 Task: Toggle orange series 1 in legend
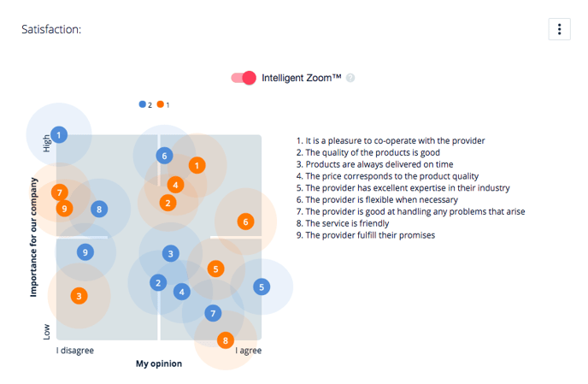(x=163, y=104)
